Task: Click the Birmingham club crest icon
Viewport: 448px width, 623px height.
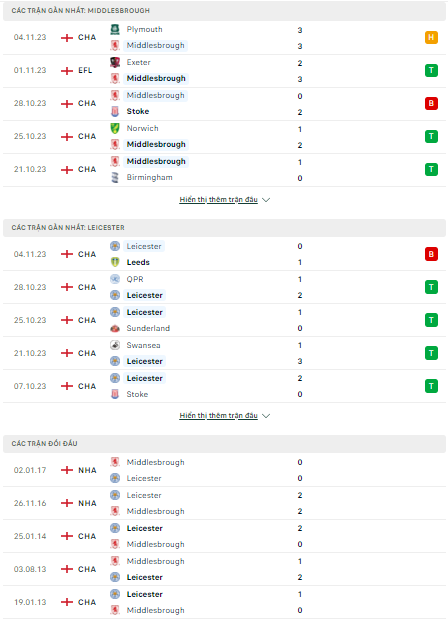Action: 115,178
